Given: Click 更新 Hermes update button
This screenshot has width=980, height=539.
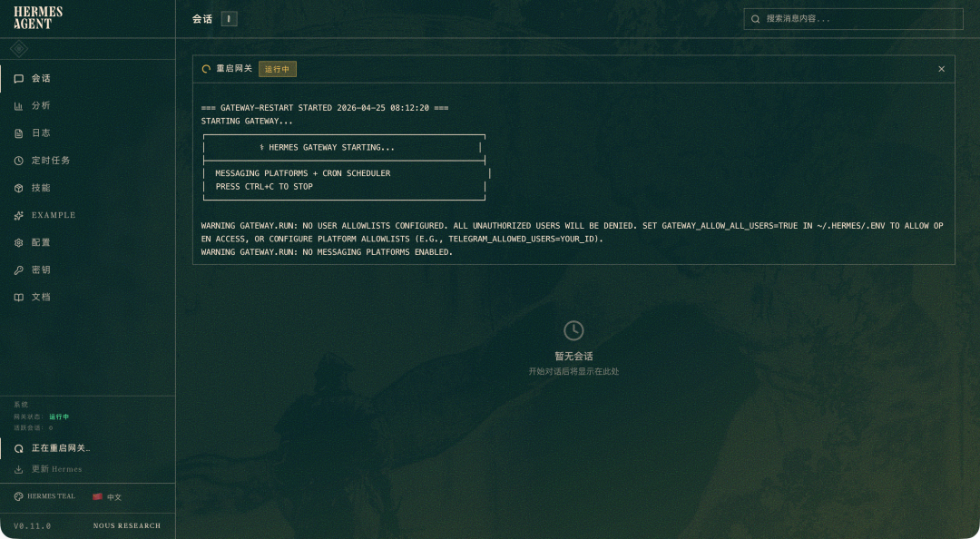Looking at the screenshot, I should click(87, 469).
